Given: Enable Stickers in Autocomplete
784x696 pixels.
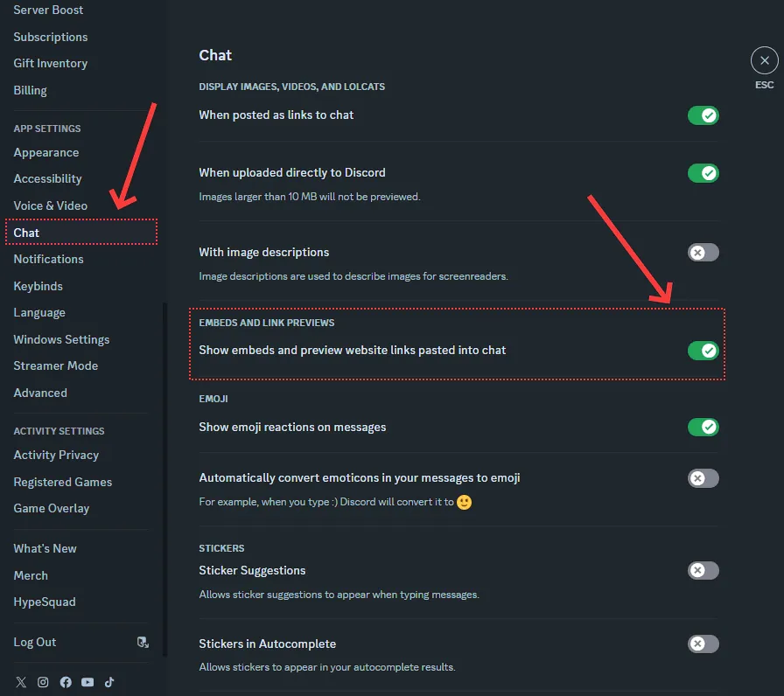Looking at the screenshot, I should pos(703,644).
